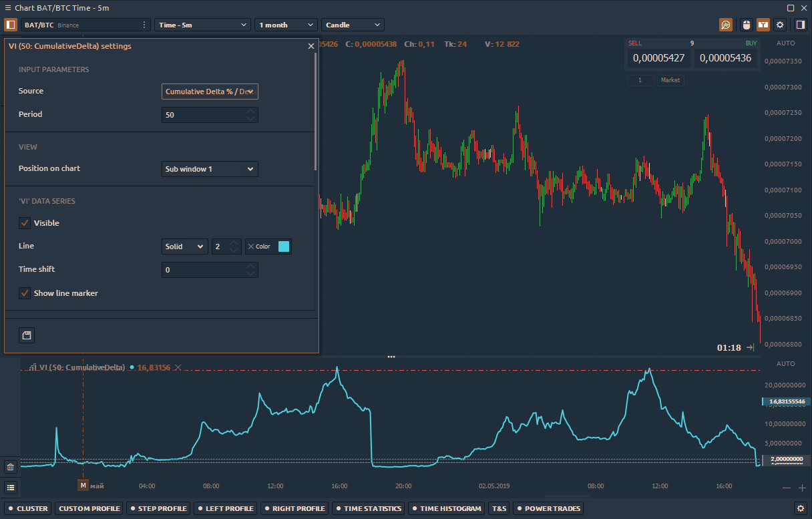Adjust the line width stepper arrows

coord(234,246)
